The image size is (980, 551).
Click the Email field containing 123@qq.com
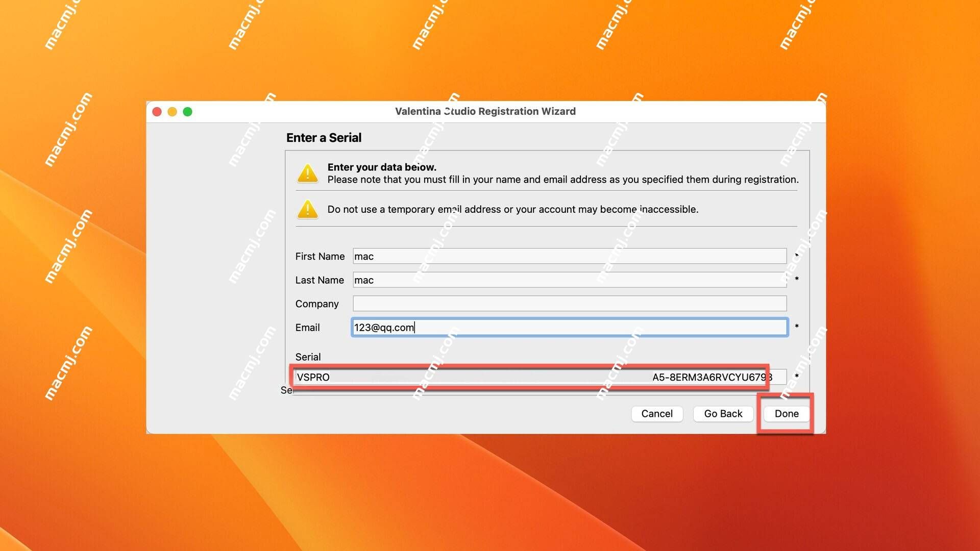click(569, 327)
